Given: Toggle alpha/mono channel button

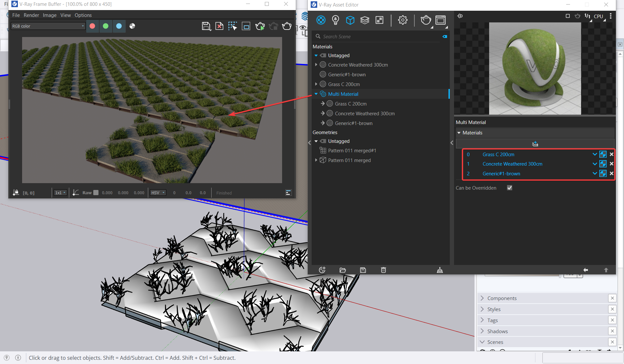Looking at the screenshot, I should click(132, 26).
